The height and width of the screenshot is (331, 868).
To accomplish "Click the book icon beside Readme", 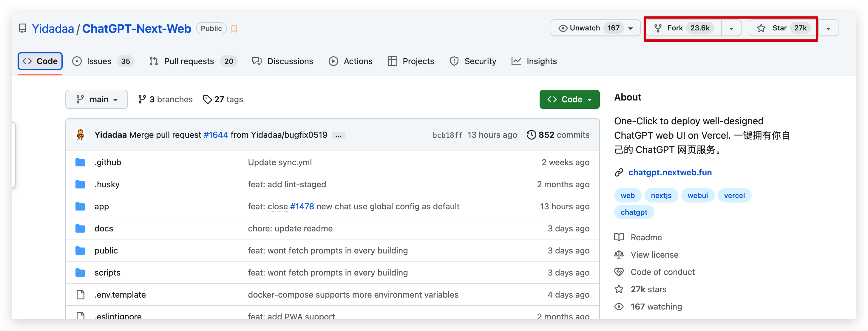I will pyautogui.click(x=619, y=237).
